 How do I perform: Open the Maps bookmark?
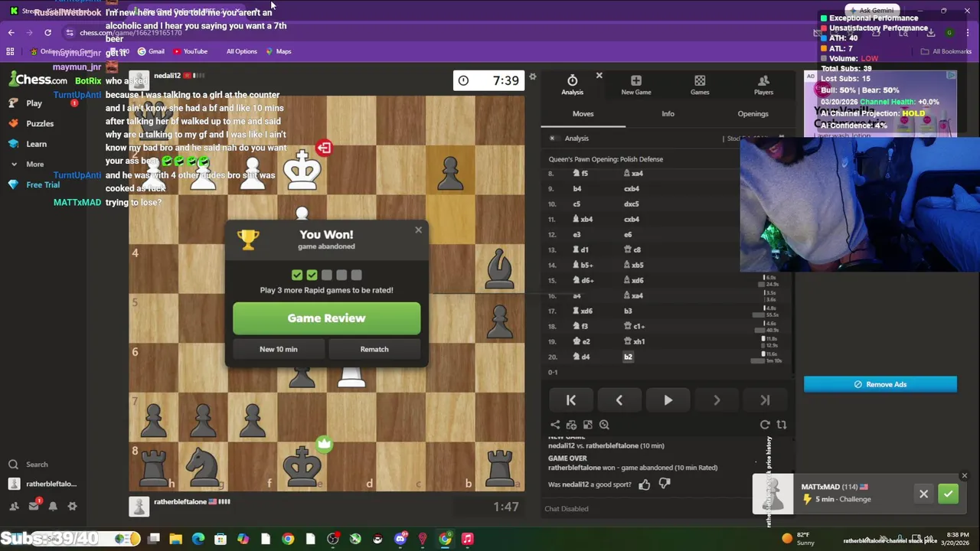point(278,51)
